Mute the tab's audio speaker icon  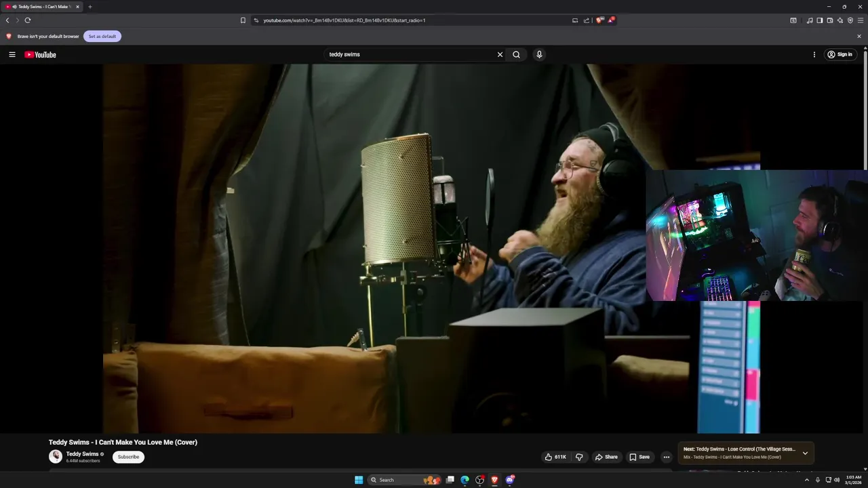point(14,7)
